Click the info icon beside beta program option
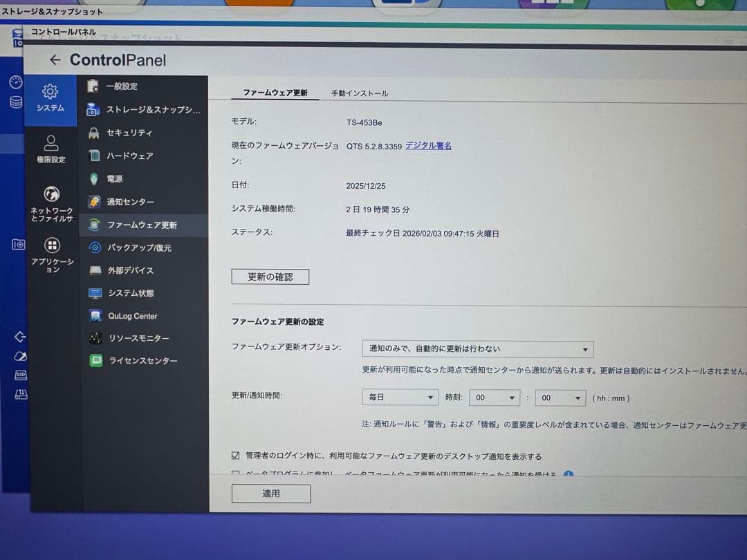 click(569, 474)
